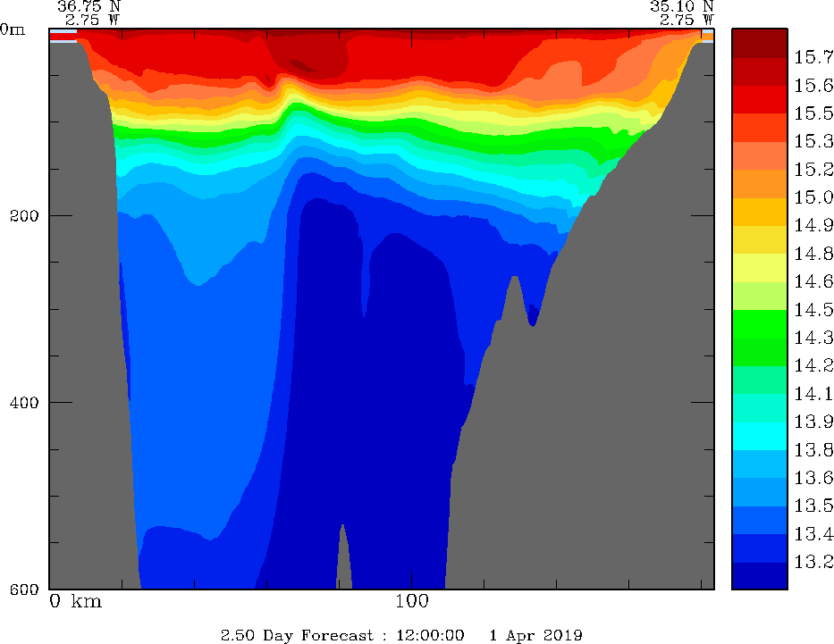Click the 0m depth axis label

pyautogui.click(x=13, y=29)
